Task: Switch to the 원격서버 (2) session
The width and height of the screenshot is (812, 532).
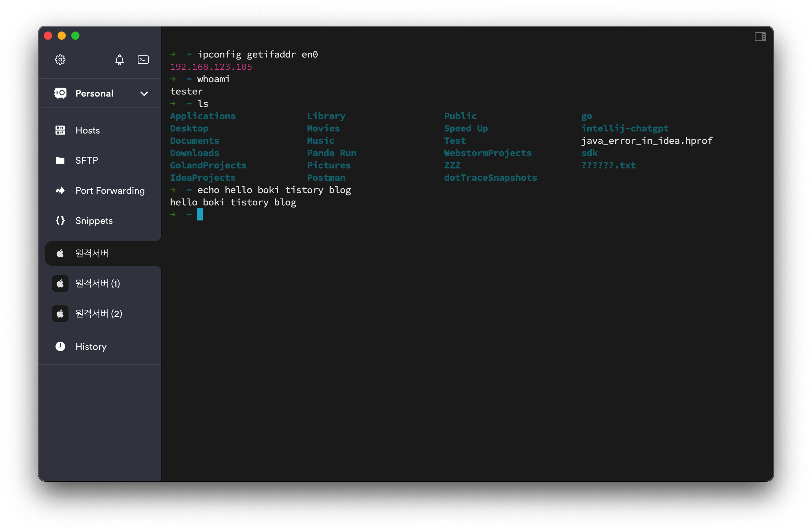Action: [99, 314]
